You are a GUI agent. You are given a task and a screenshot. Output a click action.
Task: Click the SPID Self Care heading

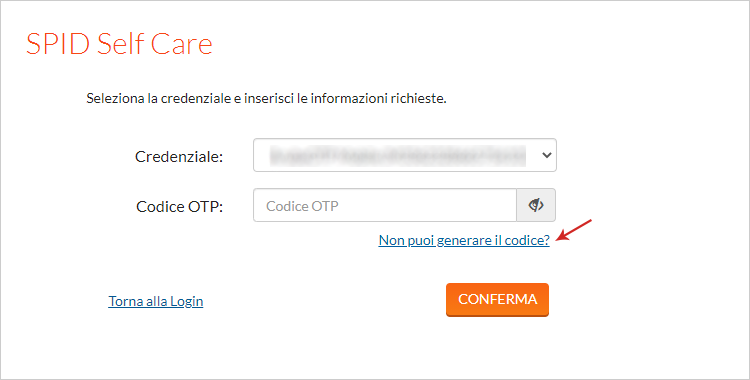tap(119, 44)
